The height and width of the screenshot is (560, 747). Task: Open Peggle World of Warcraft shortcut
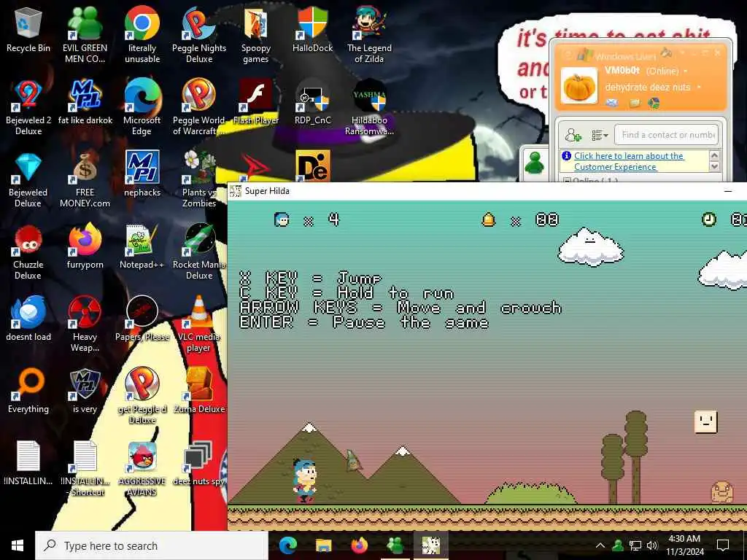199,106
